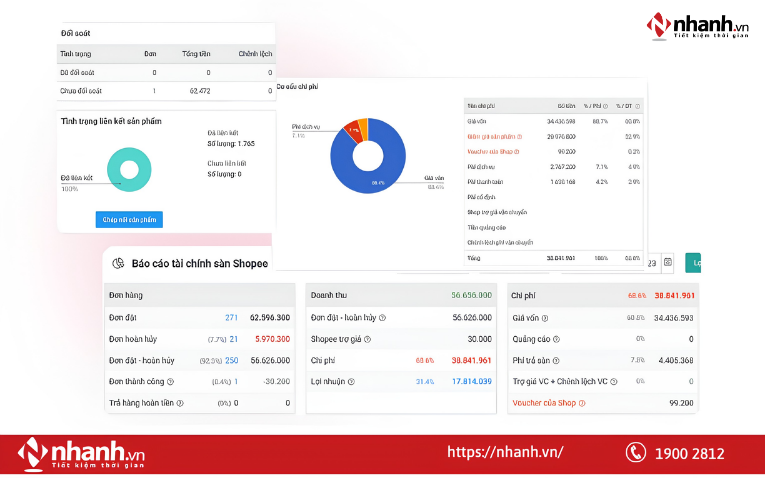This screenshot has width=765, height=478.
Task: Open the calendar date picker icon
Action: (668, 262)
